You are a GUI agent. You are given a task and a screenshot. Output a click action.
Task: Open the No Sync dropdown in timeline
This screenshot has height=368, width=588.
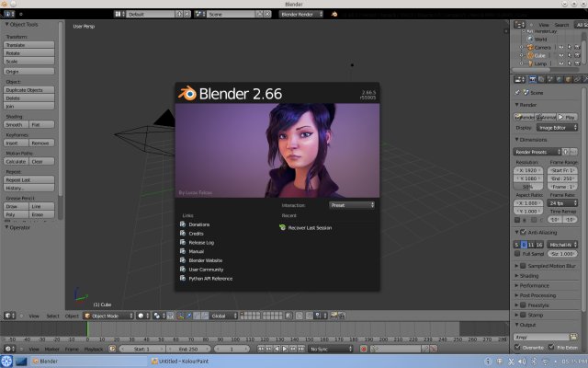(x=331, y=349)
